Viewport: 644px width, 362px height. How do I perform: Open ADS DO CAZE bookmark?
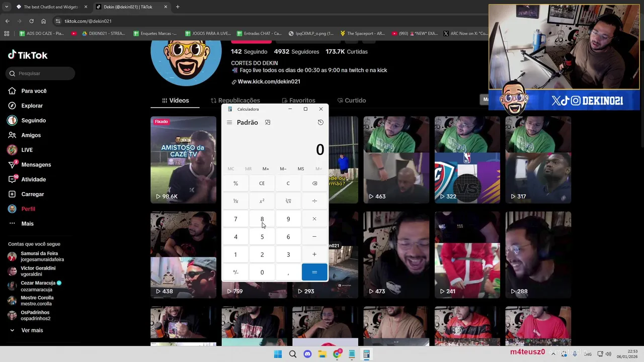(41, 34)
